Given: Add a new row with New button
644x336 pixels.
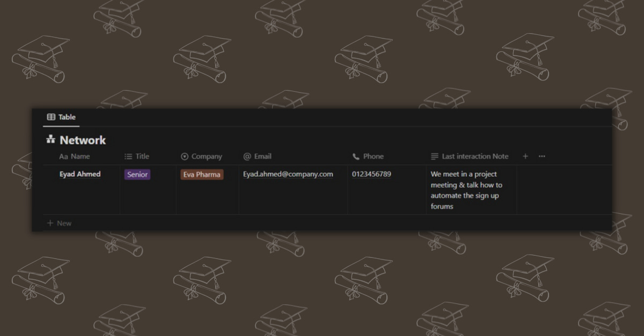Looking at the screenshot, I should pyautogui.click(x=59, y=223).
